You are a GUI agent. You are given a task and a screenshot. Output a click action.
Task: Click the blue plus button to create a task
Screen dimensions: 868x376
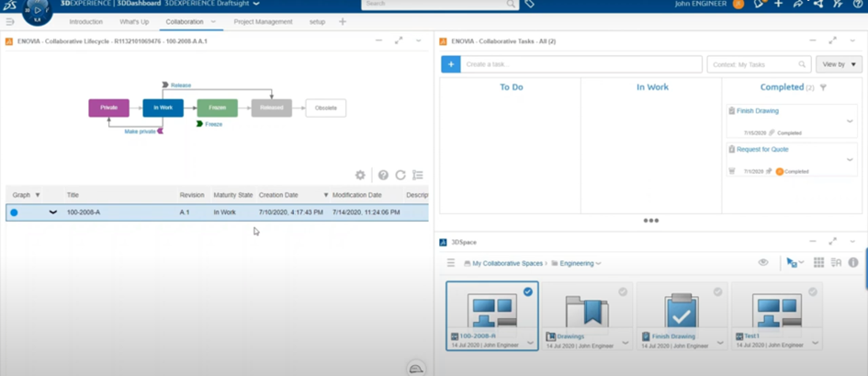451,64
